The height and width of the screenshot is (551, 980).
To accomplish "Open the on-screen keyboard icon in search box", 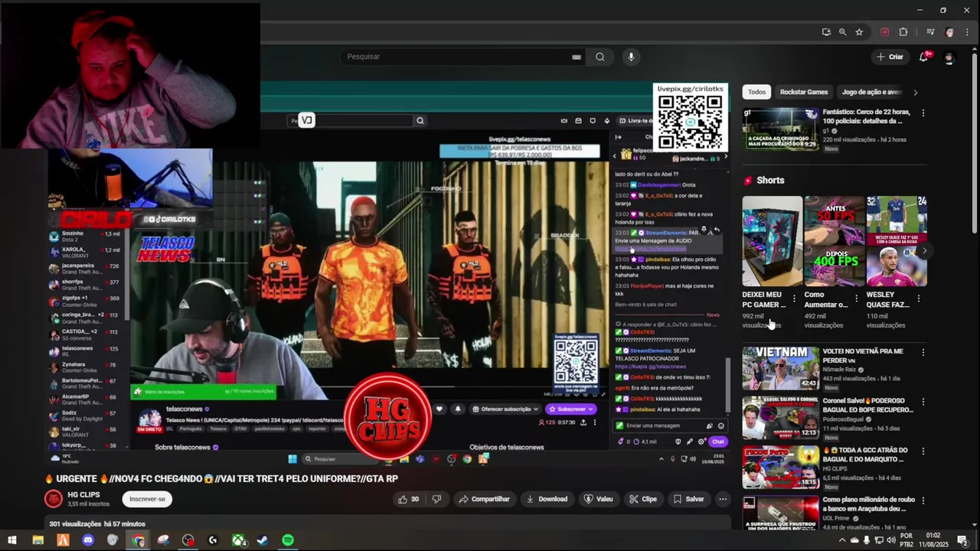I will [x=577, y=57].
